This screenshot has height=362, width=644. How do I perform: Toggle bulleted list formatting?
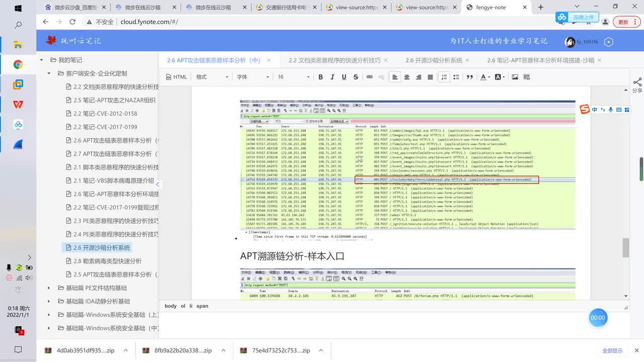(x=456, y=77)
